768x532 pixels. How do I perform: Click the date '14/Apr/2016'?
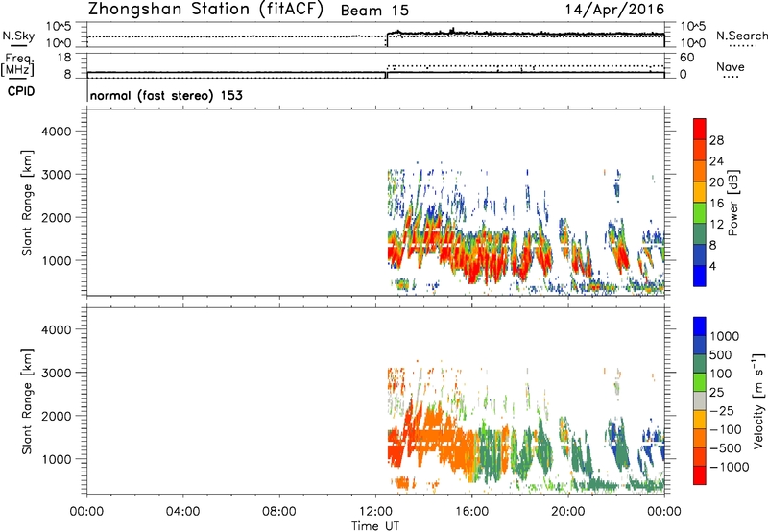point(614,10)
